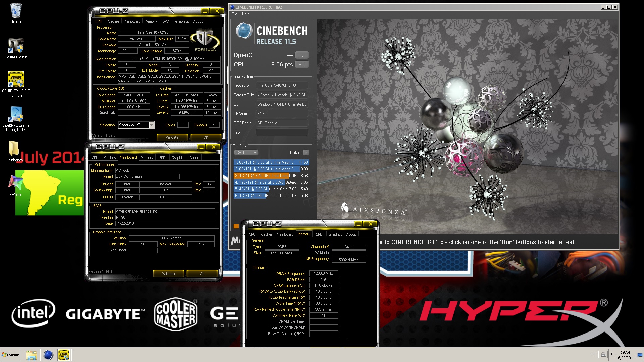Switch to Mainboard tab in the top CPU-Z window
Image resolution: width=644 pixels, height=362 pixels.
tap(132, 21)
